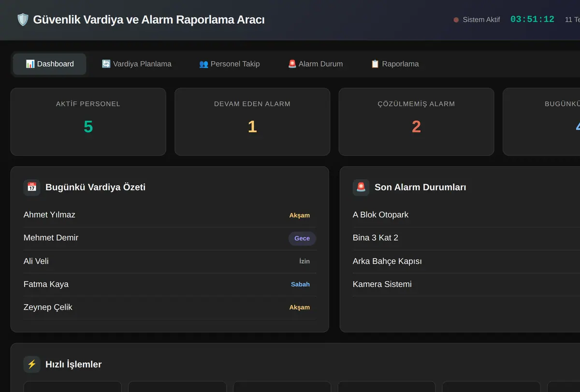Click the İzin badge for Ali Veli
The height and width of the screenshot is (392, 580).
304,261
